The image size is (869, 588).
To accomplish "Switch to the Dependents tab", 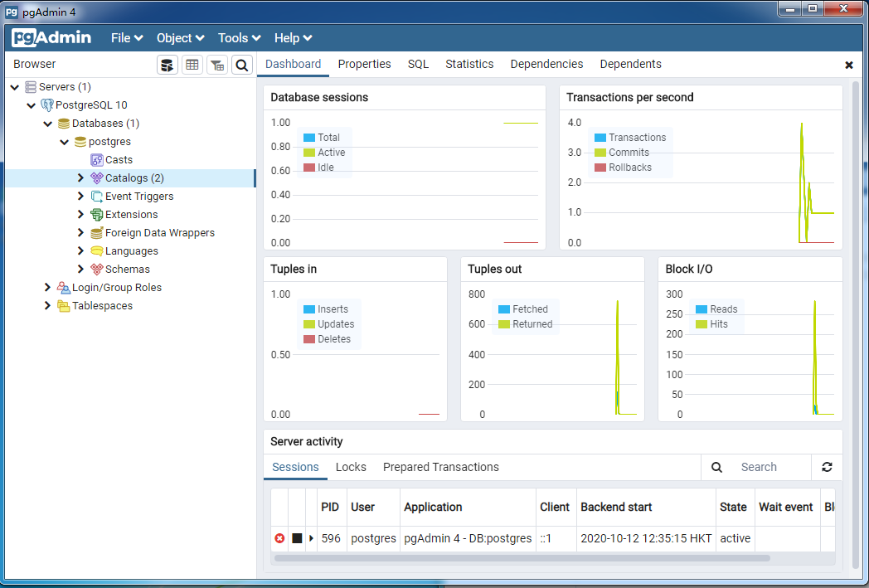I will 631,65.
